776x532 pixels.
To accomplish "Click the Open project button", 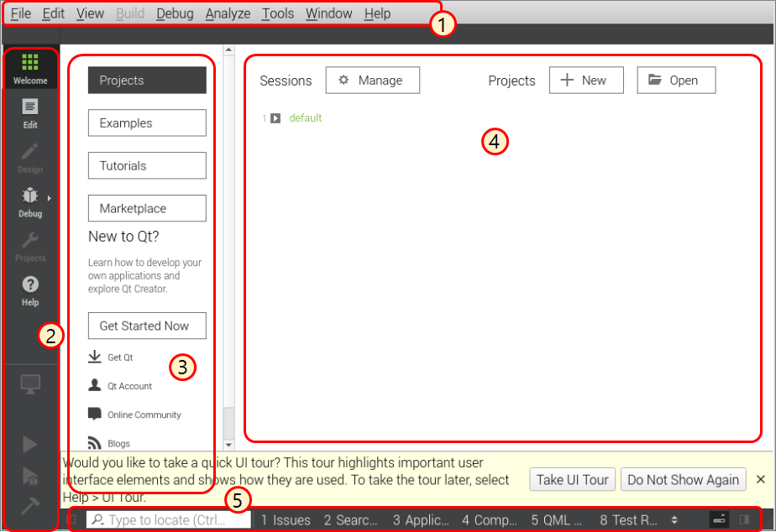I will (676, 80).
